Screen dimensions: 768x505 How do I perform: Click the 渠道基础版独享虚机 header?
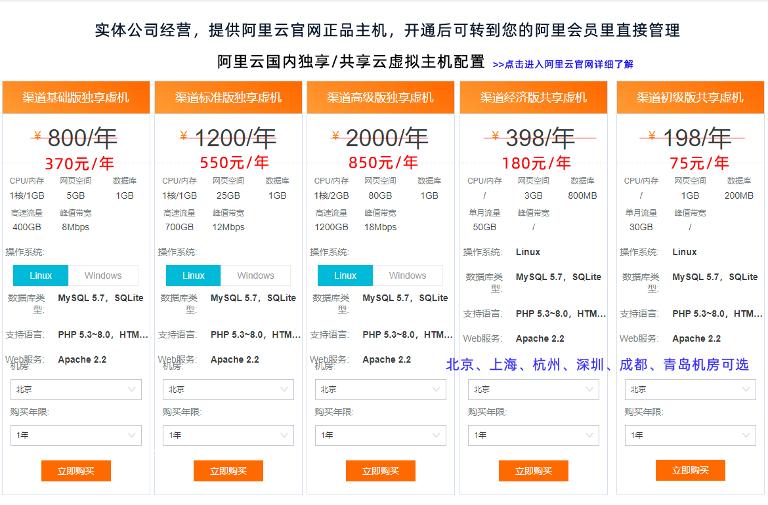coord(76,97)
